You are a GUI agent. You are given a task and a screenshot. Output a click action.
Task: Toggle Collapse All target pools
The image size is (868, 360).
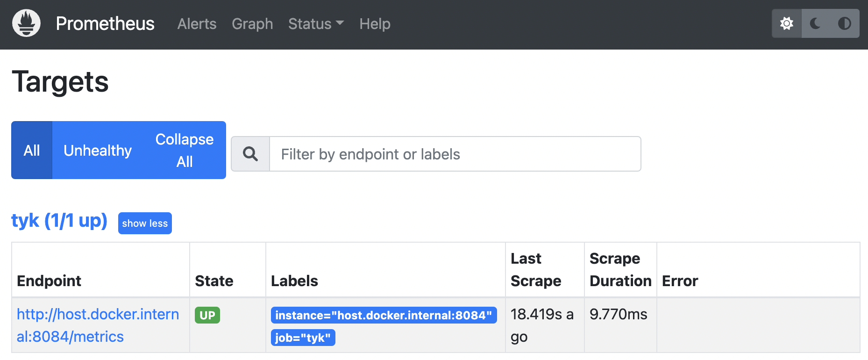coord(185,150)
